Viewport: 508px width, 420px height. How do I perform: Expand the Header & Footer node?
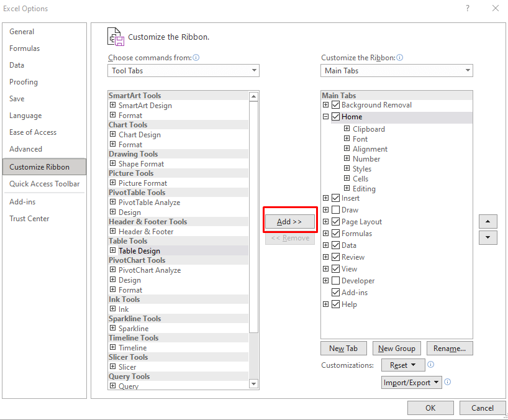(x=112, y=231)
